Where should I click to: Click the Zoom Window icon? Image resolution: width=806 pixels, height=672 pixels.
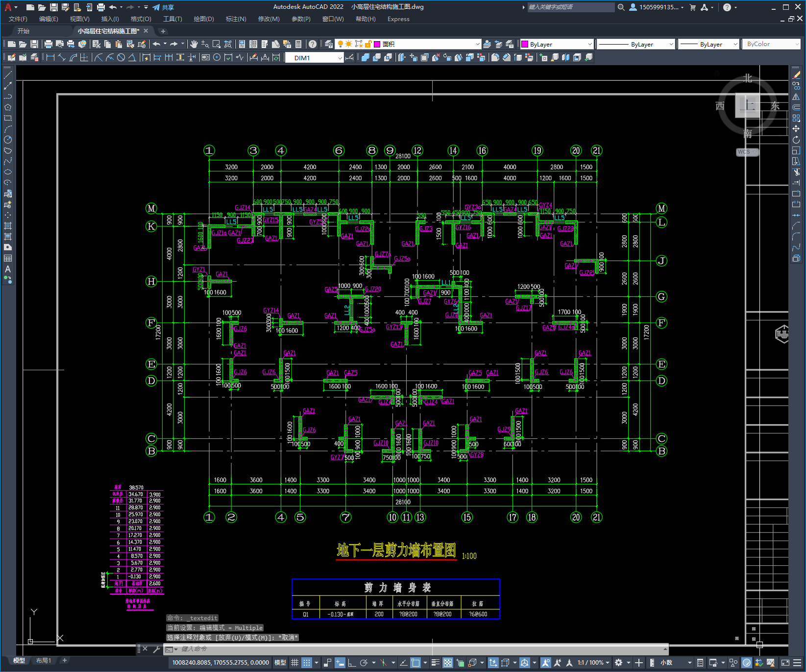(x=217, y=44)
